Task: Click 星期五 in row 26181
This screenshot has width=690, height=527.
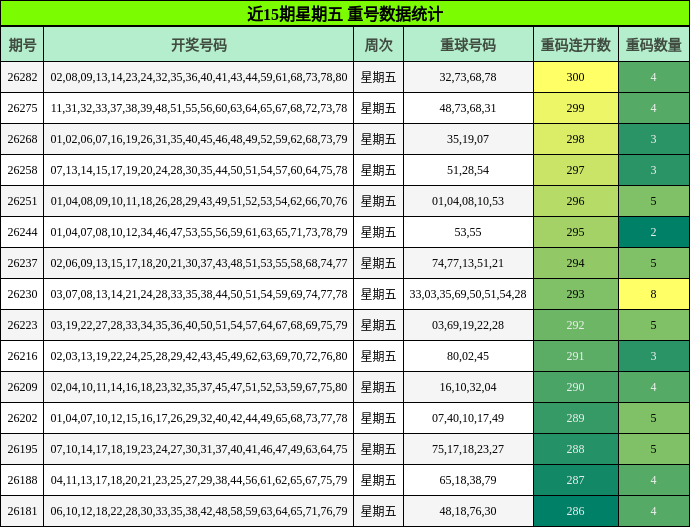Action: coord(378,511)
